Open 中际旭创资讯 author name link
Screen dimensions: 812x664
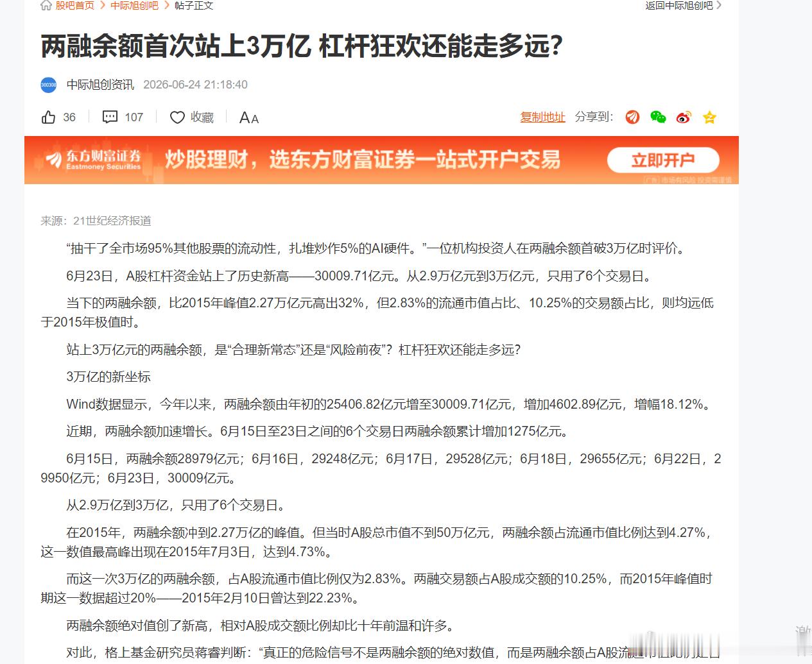click(x=100, y=85)
